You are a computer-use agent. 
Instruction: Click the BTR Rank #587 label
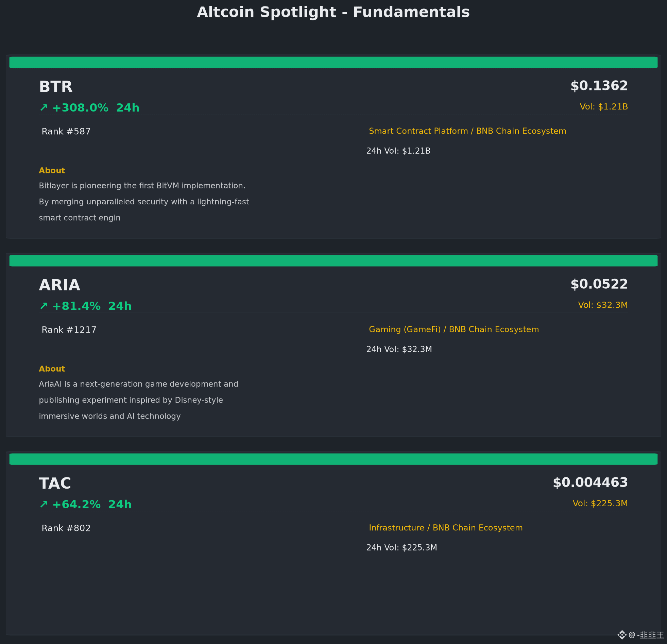(x=66, y=131)
